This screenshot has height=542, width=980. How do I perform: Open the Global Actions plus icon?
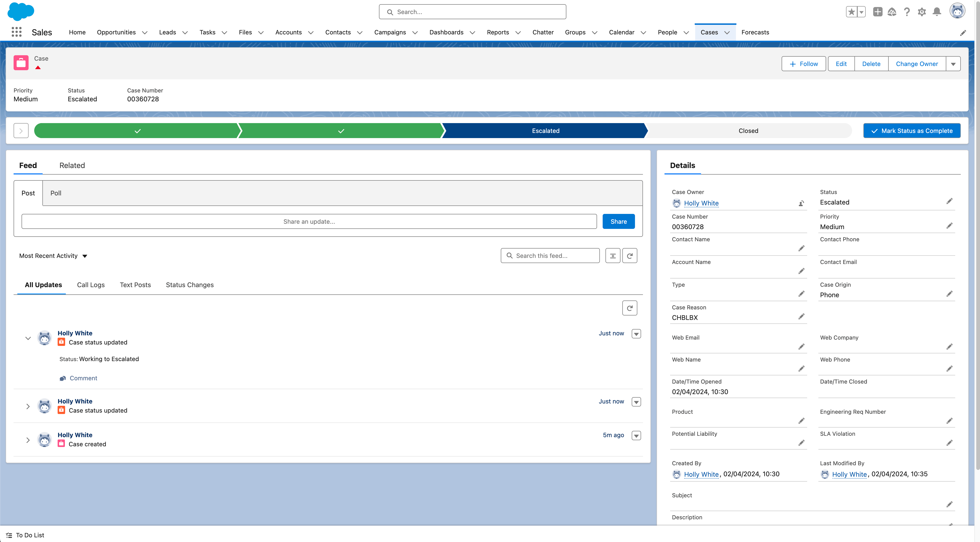(878, 12)
